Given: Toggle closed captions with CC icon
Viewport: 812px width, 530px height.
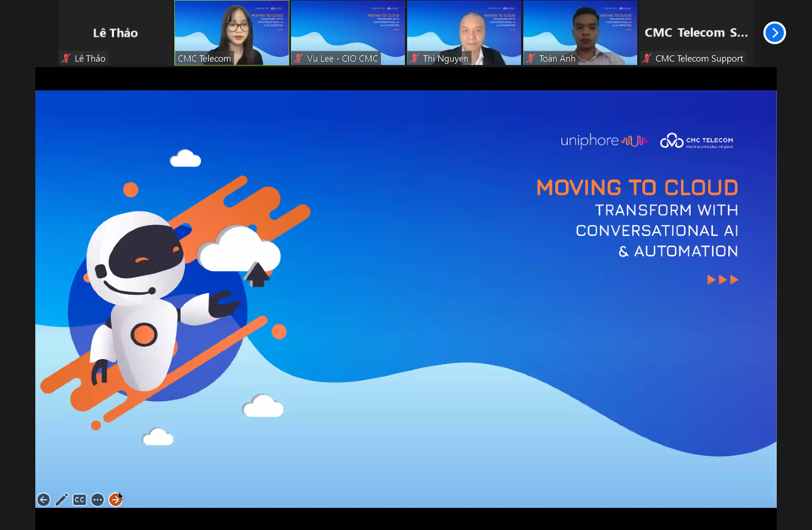Looking at the screenshot, I should pos(80,500).
